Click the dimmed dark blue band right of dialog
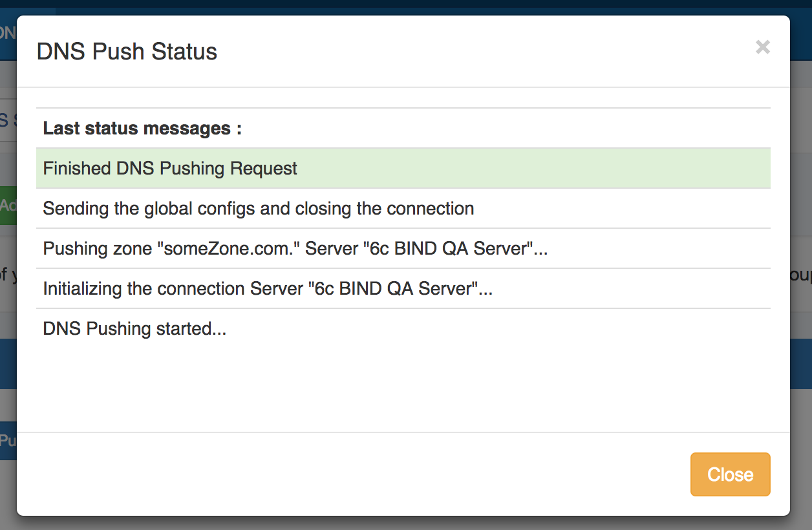Screen dimensions: 812x530 coord(801,363)
